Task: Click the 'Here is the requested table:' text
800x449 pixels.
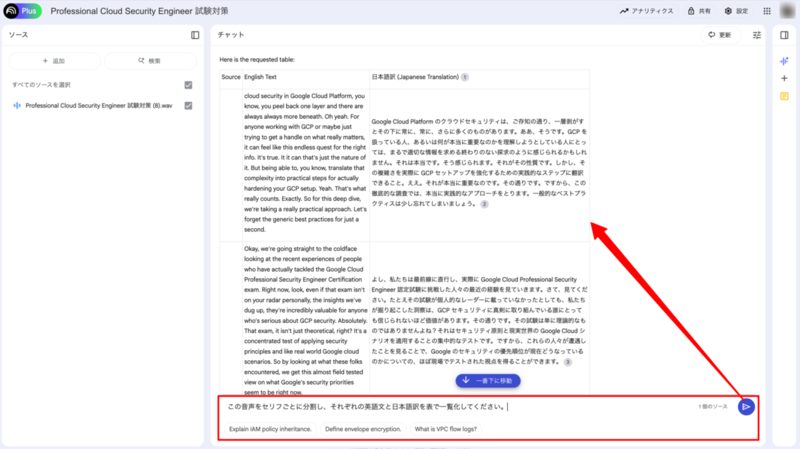Action: click(x=257, y=60)
